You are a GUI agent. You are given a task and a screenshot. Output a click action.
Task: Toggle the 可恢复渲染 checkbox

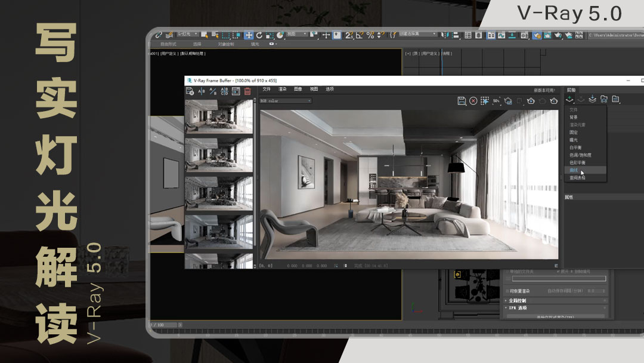(x=509, y=291)
